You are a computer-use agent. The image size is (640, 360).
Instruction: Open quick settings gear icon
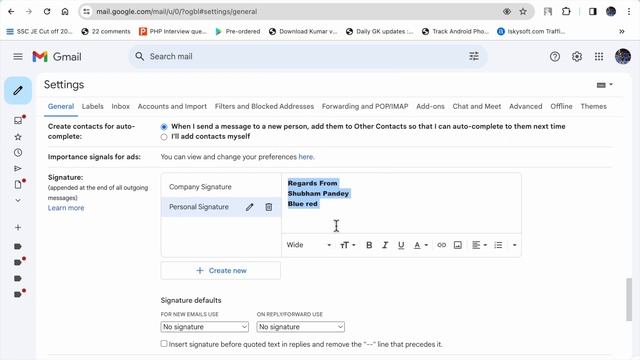pyautogui.click(x=577, y=56)
